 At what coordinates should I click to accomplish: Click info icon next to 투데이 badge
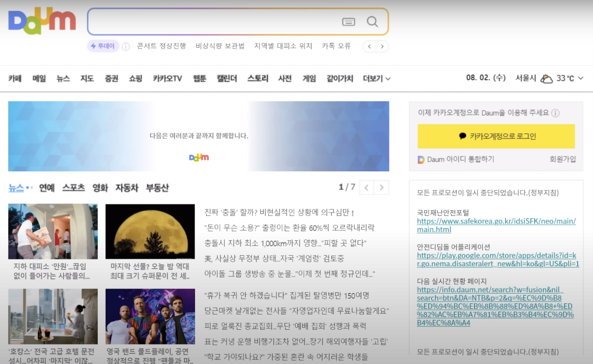(126, 46)
